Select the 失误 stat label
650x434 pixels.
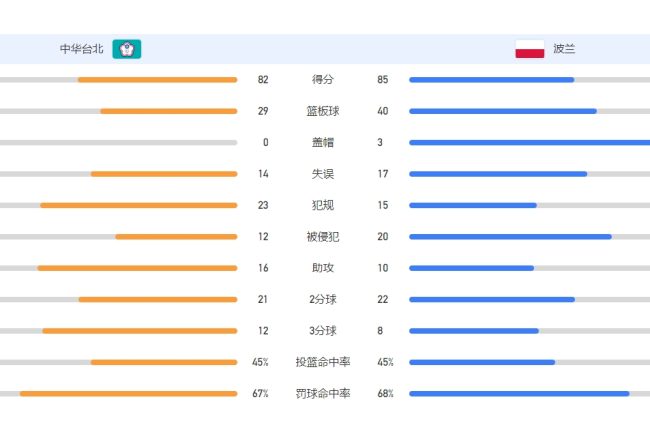click(x=323, y=174)
